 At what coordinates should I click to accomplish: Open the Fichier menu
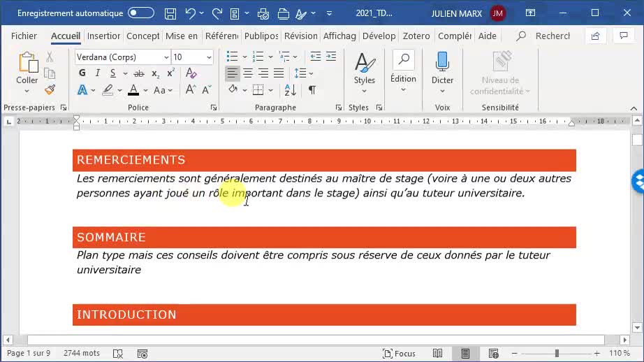[24, 36]
